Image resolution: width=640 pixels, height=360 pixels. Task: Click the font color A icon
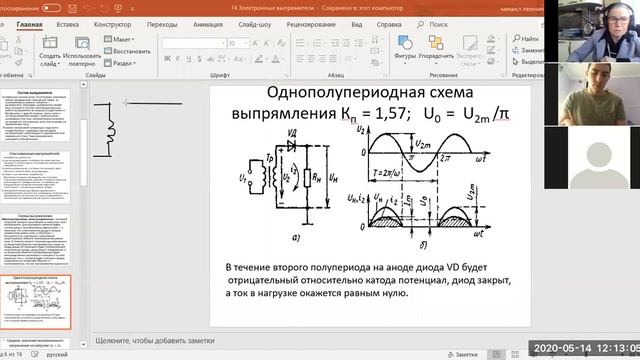click(276, 59)
